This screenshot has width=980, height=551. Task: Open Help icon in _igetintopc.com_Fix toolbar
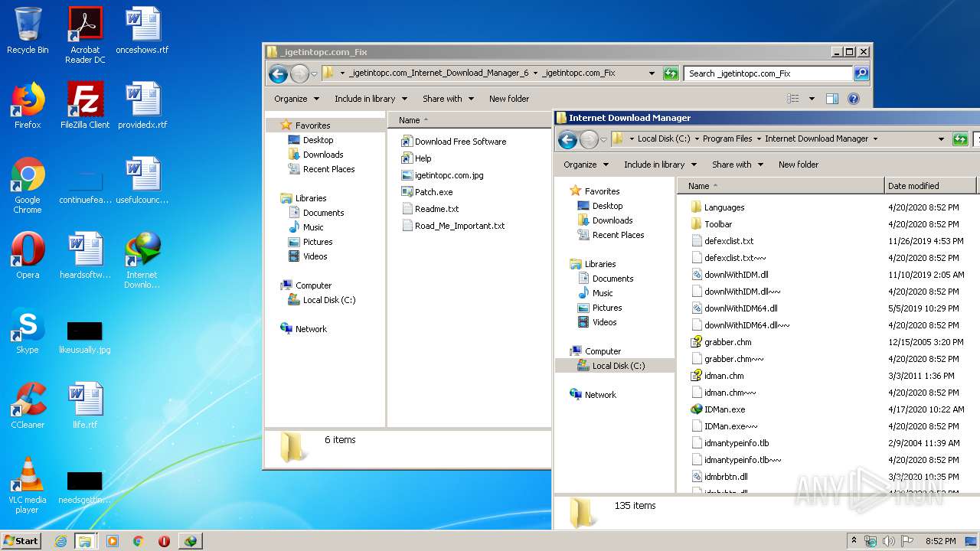[x=854, y=99]
